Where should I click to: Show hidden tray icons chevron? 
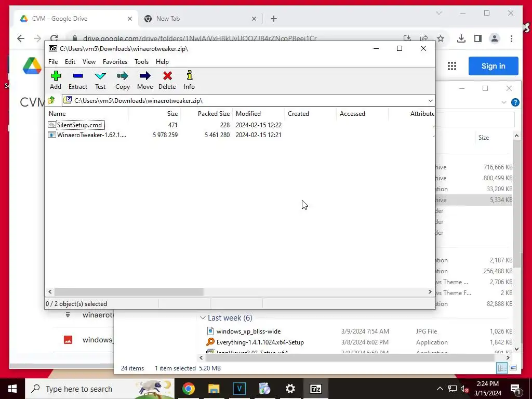click(x=440, y=389)
